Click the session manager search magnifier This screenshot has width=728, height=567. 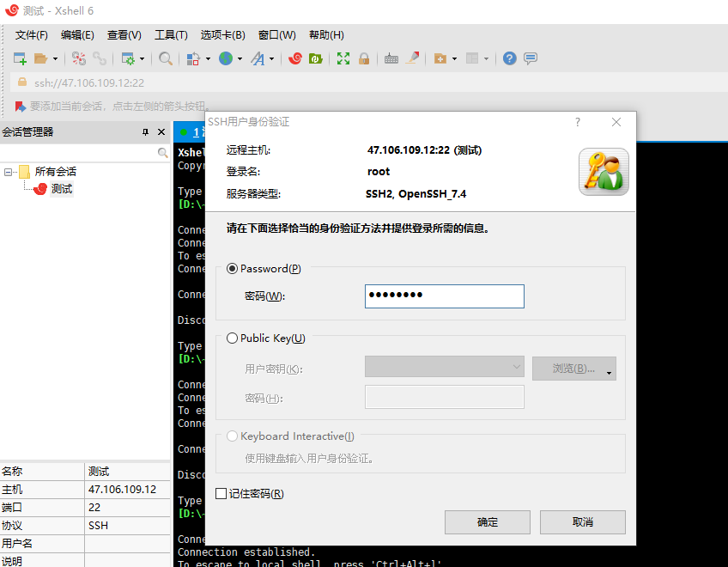[162, 152]
